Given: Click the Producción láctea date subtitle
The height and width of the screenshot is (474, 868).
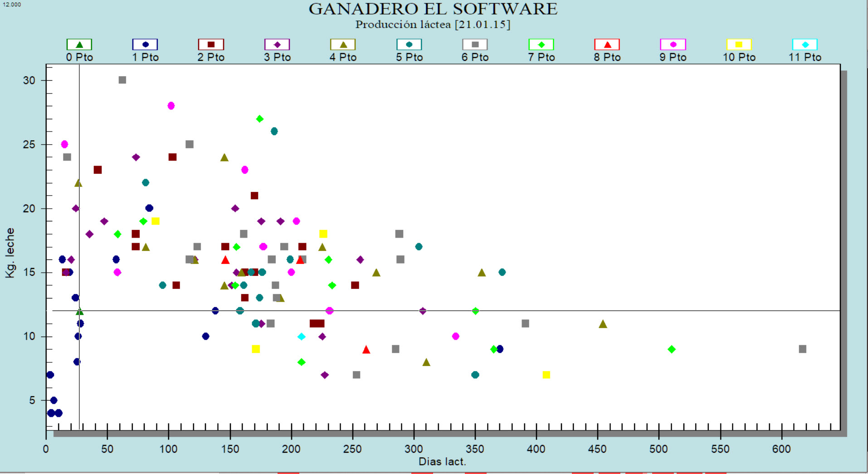Looking at the screenshot, I should (x=433, y=24).
